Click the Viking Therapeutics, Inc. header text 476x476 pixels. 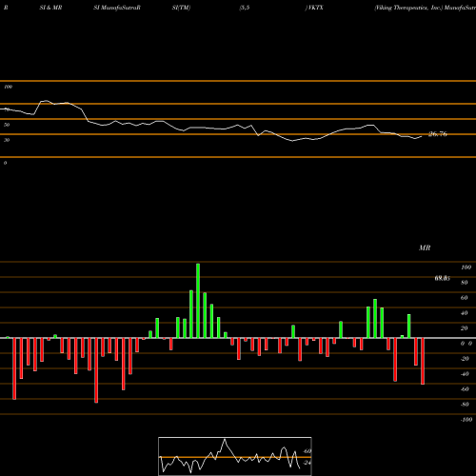408,8
